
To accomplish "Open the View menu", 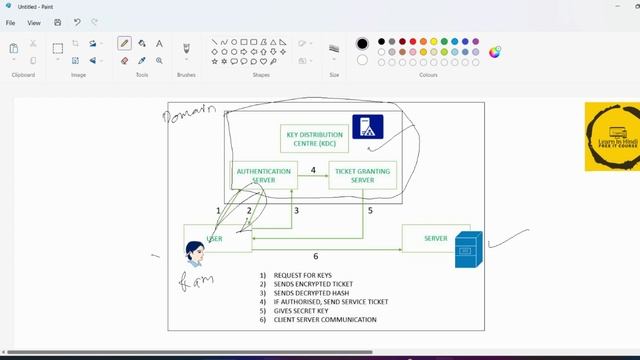I will [34, 23].
